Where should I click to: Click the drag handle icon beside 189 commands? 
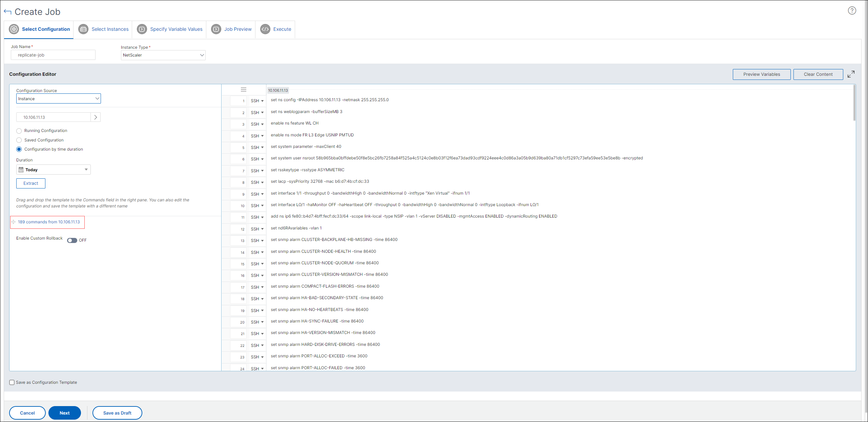pyautogui.click(x=14, y=222)
